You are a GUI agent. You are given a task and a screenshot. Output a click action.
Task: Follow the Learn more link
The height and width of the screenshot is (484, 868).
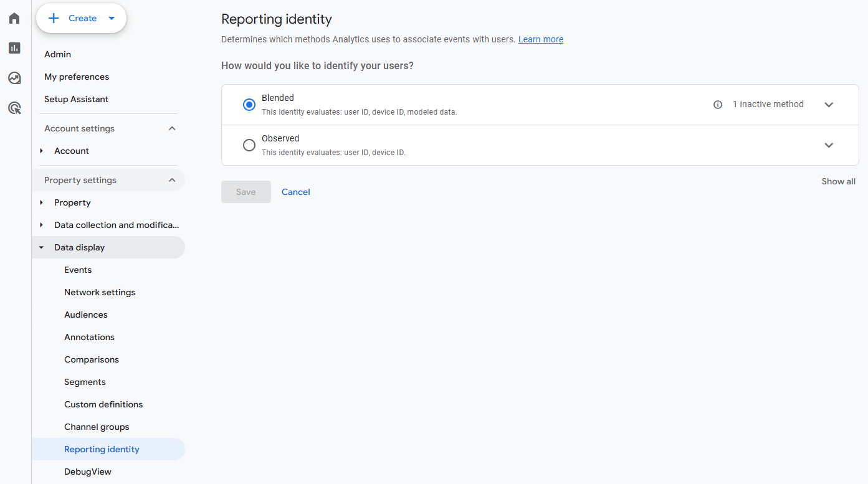[541, 39]
